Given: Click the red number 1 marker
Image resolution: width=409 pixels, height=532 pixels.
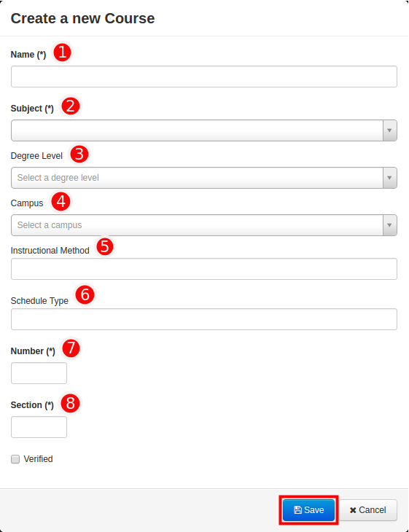Looking at the screenshot, I should (x=62, y=52).
